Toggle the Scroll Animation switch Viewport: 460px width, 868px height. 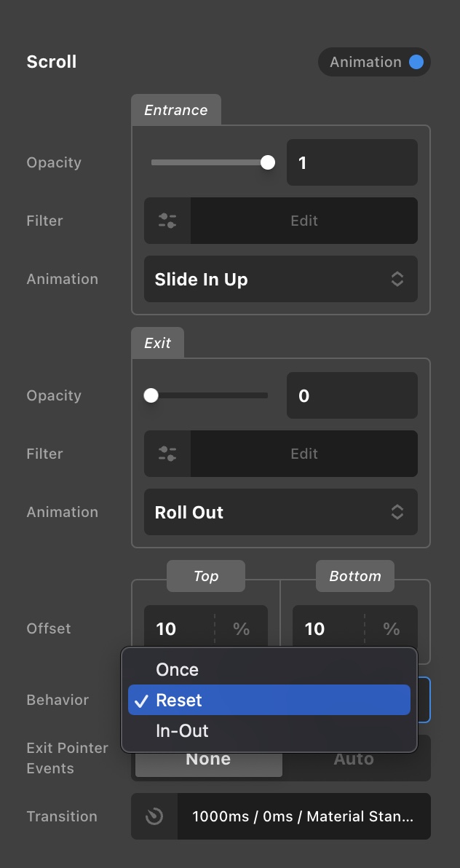(x=374, y=62)
